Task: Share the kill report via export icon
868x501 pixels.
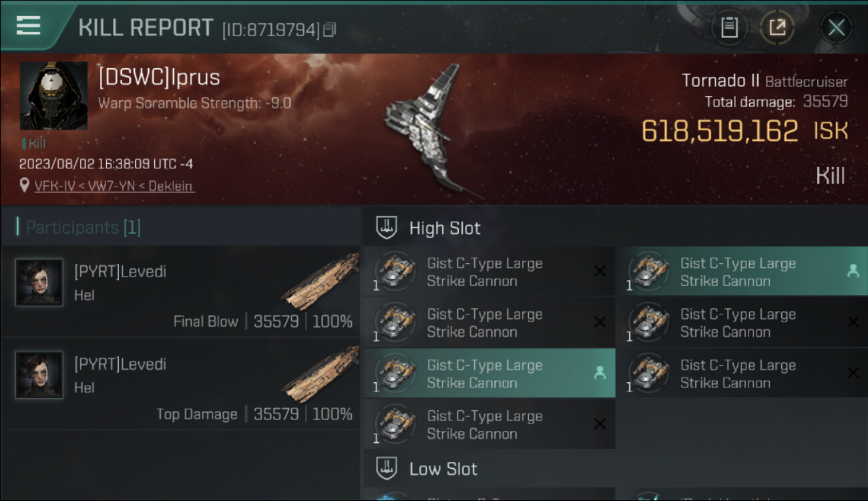Action: [777, 27]
